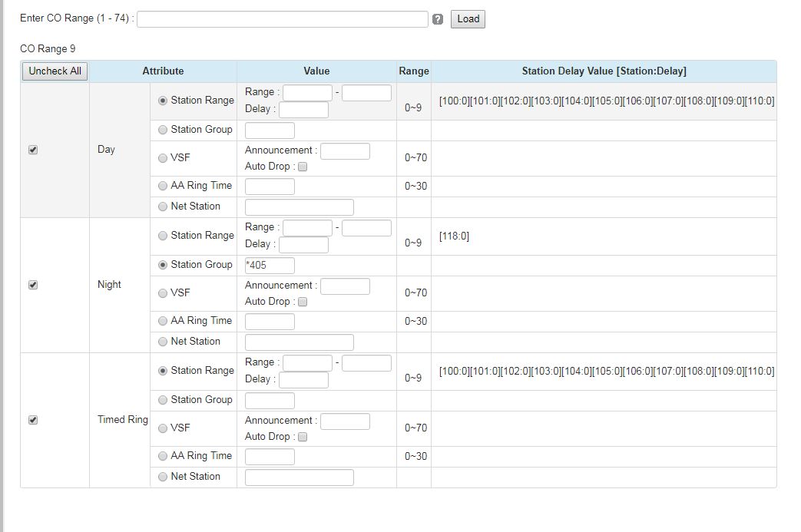This screenshot has width=801, height=532.
Task: Tick Auto Drop checkbox in Night VSF
Action: coord(303,302)
